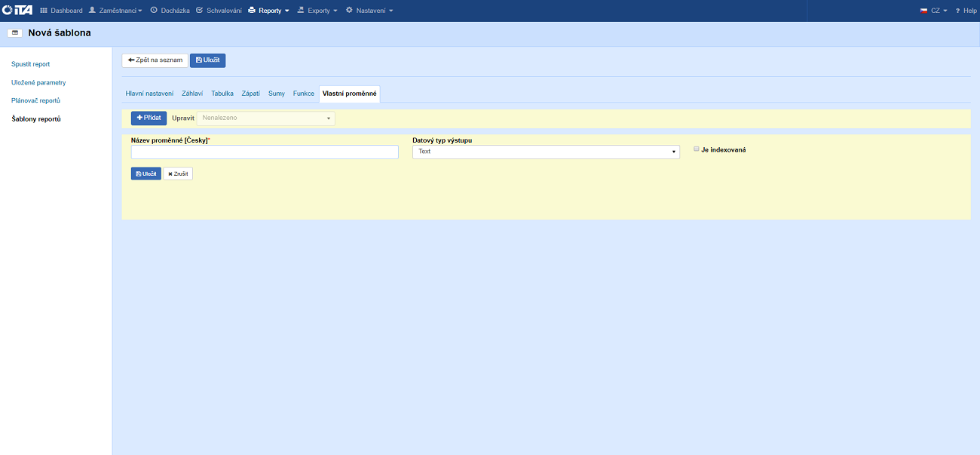Open the Datový typ výstupu dropdown
The height and width of the screenshot is (455, 980).
tap(546, 152)
